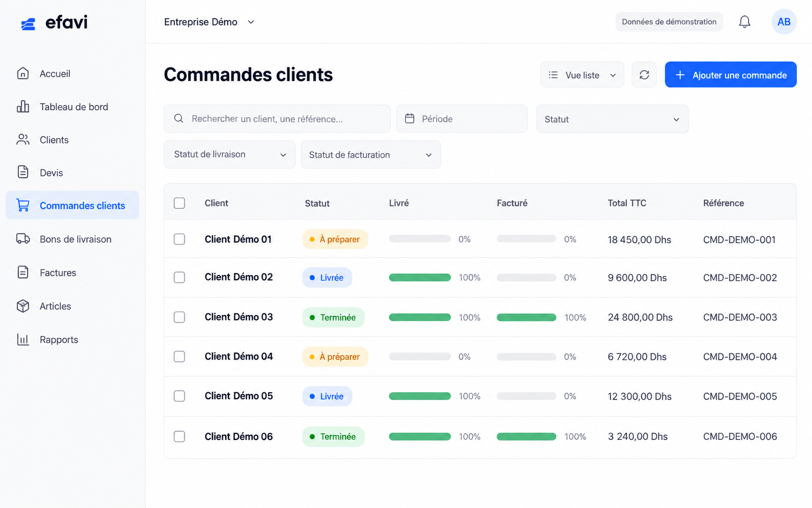Screen dimensions: 812x508
Task: Expand the Statut de facturation filter
Action: [371, 154]
